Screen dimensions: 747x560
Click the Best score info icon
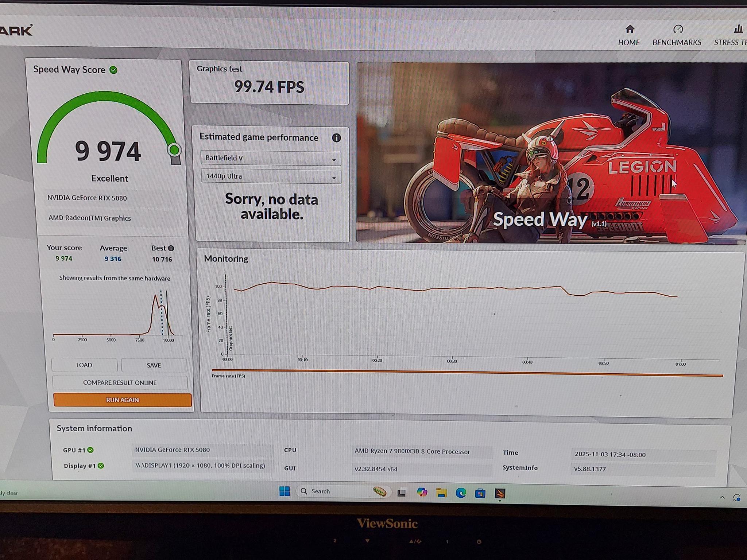[171, 248]
